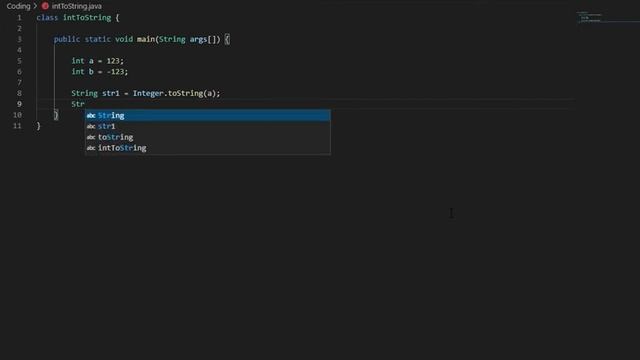Click line number 8 in gutter
The image size is (640, 360).
pos(19,93)
